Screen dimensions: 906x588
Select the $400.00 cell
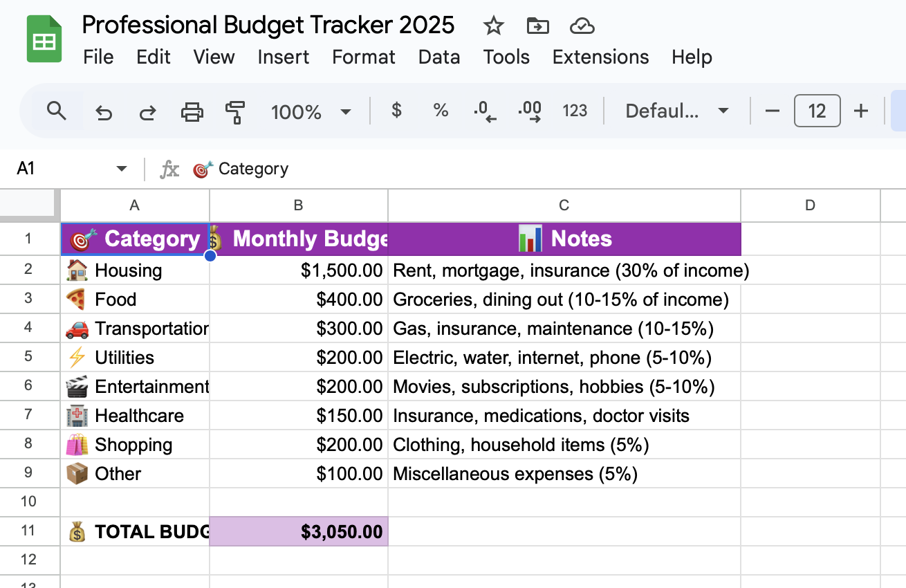[x=299, y=299]
